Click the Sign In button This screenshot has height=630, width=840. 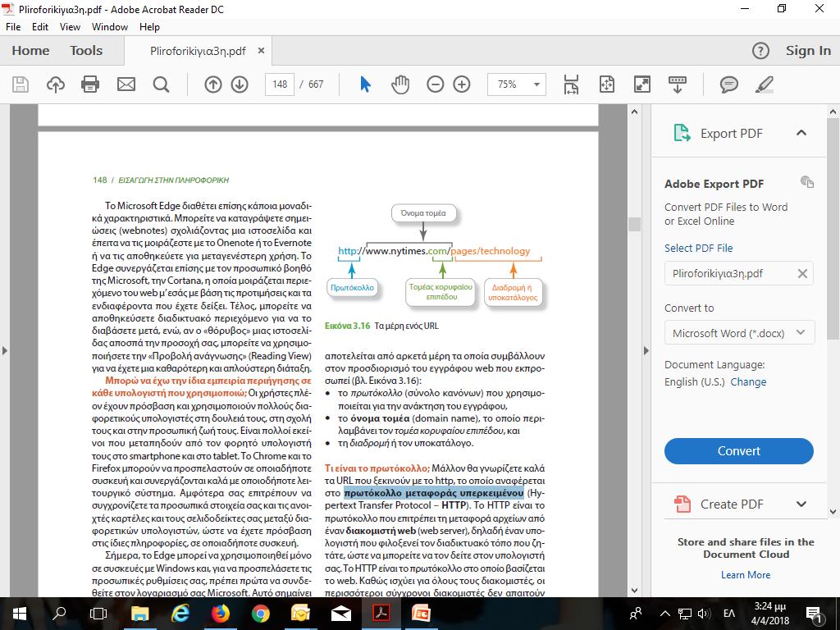(808, 51)
